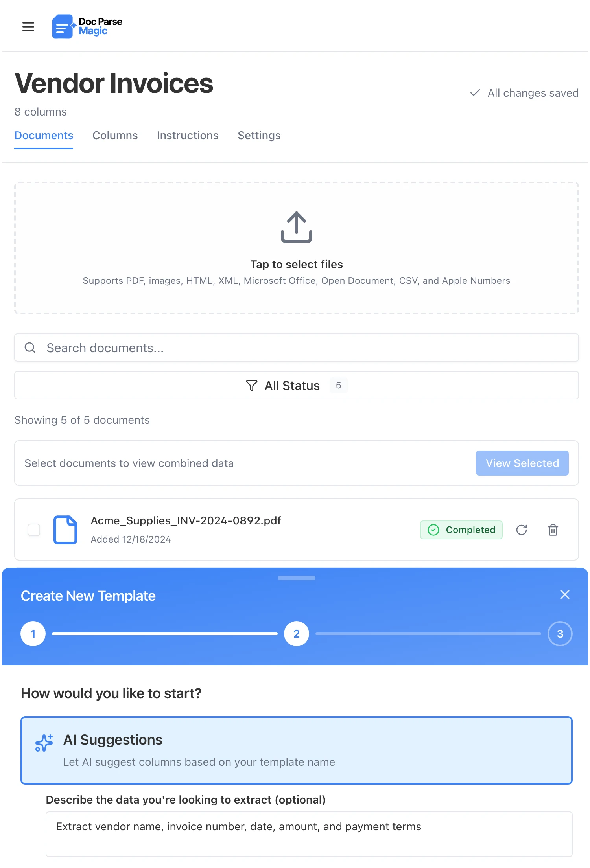The height and width of the screenshot is (868, 590).
Task: Select checkbox for Acme_Supplies_INV-2024-0892.pdf
Action: [x=34, y=530]
